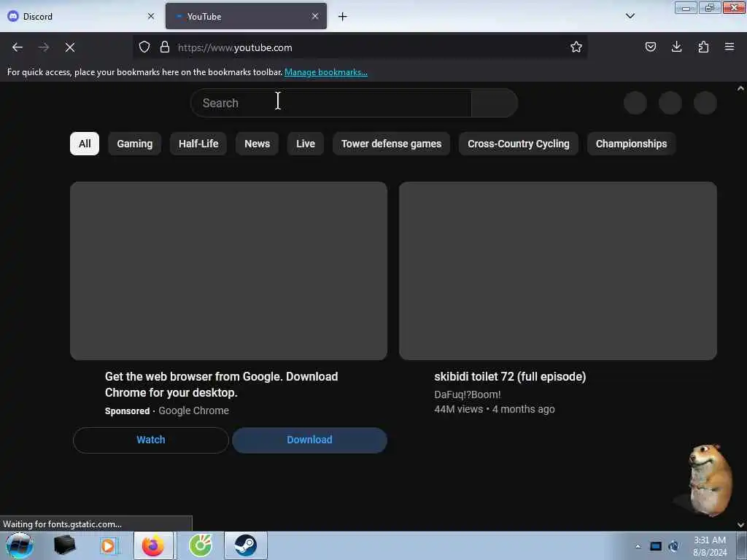Open a new tab with the plus button
Viewport: 747px width, 560px height.
pyautogui.click(x=343, y=17)
